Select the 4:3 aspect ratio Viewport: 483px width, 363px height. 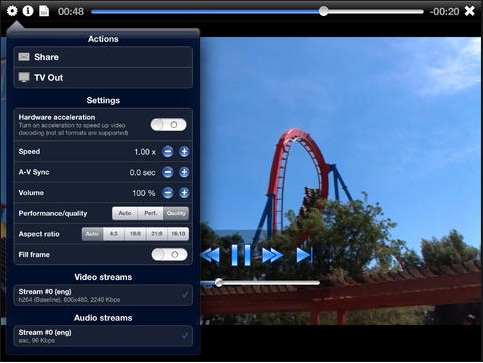(114, 234)
